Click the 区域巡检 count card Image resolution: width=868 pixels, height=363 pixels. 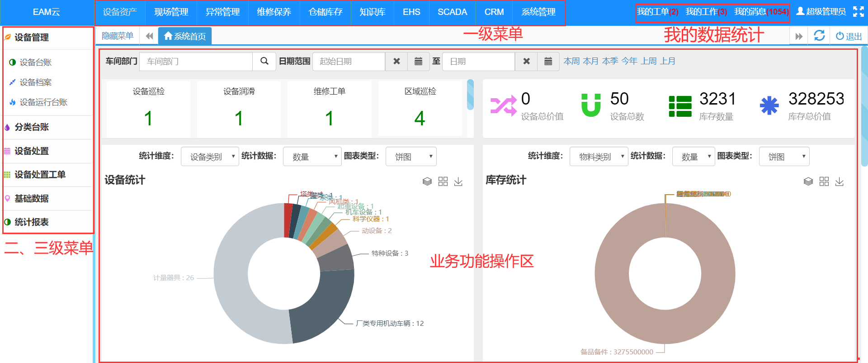tap(420, 109)
